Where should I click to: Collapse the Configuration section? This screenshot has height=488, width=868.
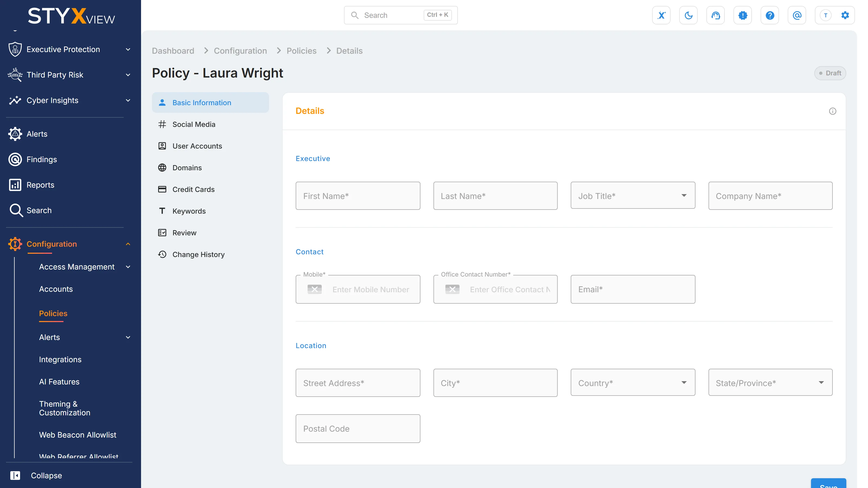[x=128, y=244]
